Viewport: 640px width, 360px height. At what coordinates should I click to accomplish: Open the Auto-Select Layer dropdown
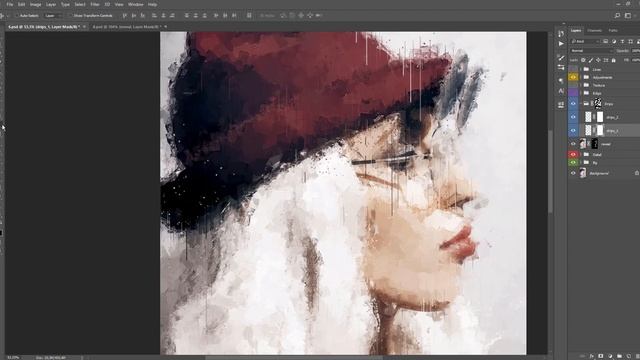point(53,16)
